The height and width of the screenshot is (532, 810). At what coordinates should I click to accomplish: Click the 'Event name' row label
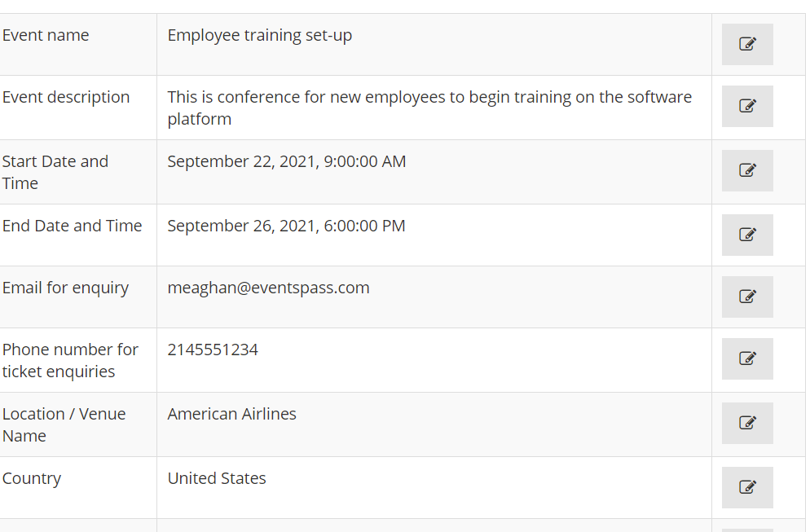(46, 35)
